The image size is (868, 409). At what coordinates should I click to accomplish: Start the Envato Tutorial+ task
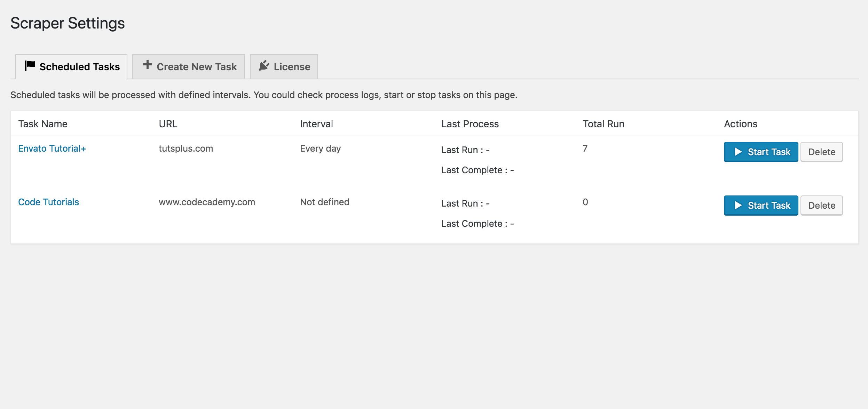pyautogui.click(x=761, y=152)
